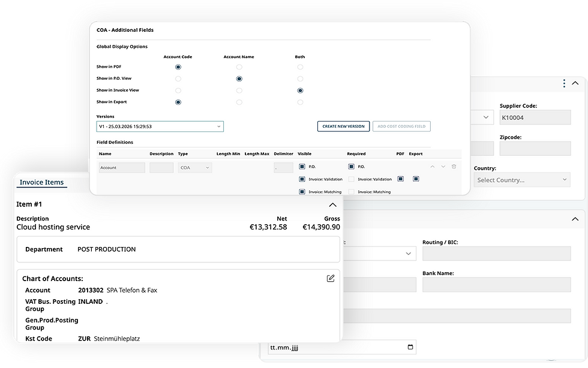Screen dimensions: 588x368
Task: Toggle Visible Invoice: Matching checkbox
Action: pyautogui.click(x=302, y=192)
